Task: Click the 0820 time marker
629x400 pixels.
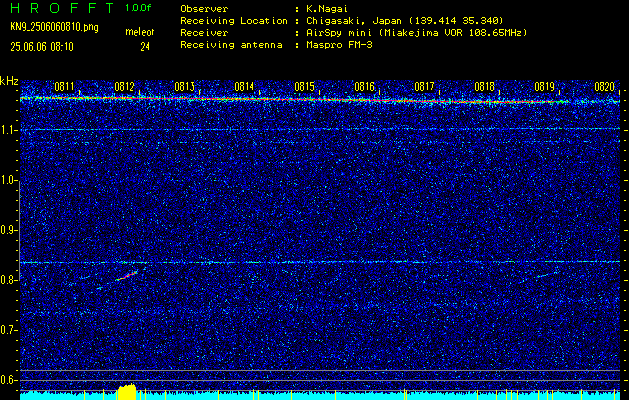Action: click(605, 86)
